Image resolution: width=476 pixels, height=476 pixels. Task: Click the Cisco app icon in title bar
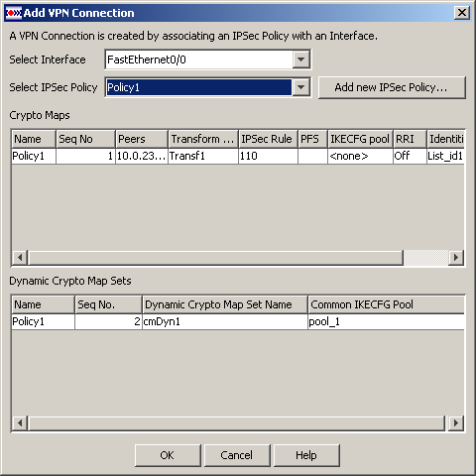(x=14, y=13)
